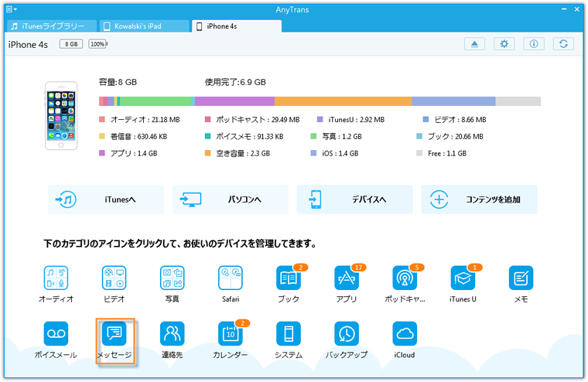Screen dimensions: 588x382
Task: Click the ポッドキャスト : 29.49 MB legend entry
Action: [252, 120]
